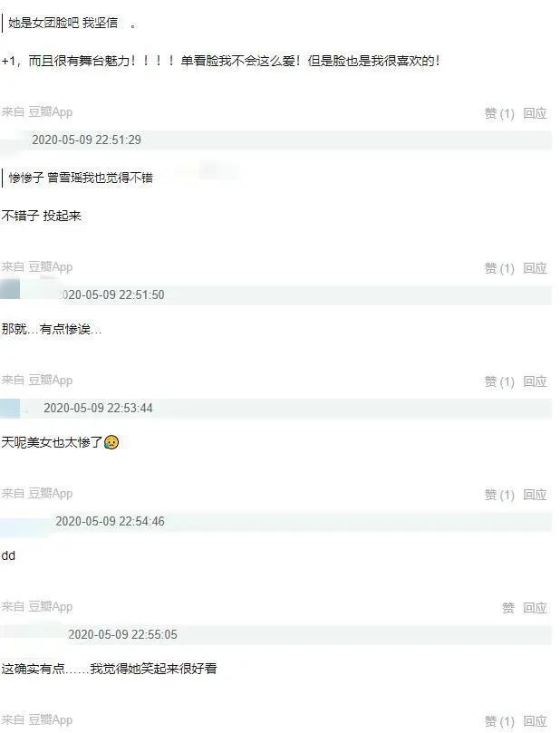Open blurred avatar beside 22:51:50 timestamp
Viewport: 560px width, 733px height.
tap(10, 288)
